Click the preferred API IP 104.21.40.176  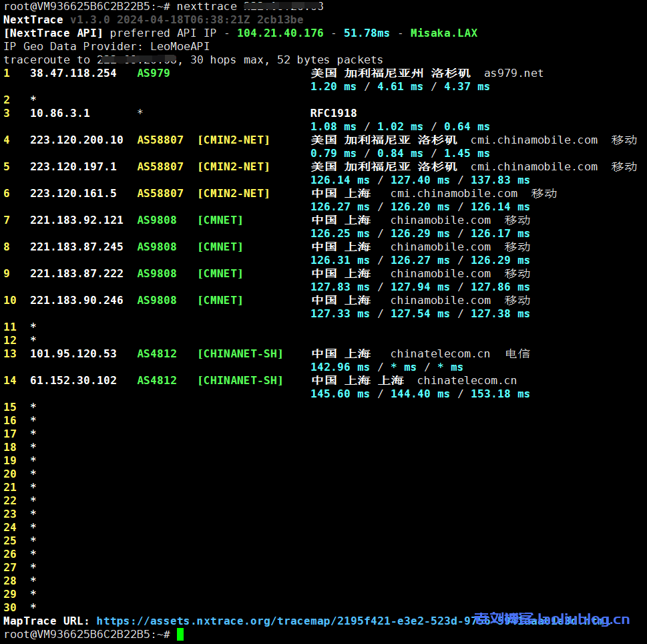pyautogui.click(x=280, y=33)
